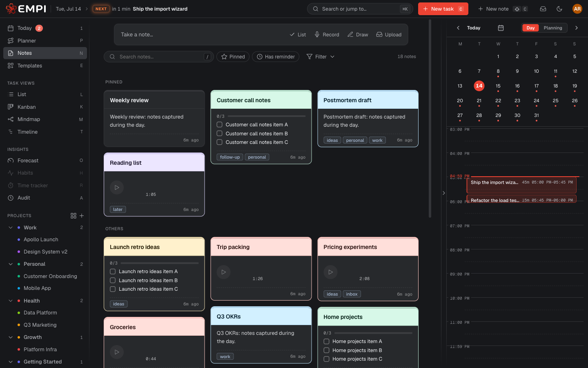Upload a file to note
Image resolution: width=588 pixels, height=368 pixels.
click(x=389, y=35)
